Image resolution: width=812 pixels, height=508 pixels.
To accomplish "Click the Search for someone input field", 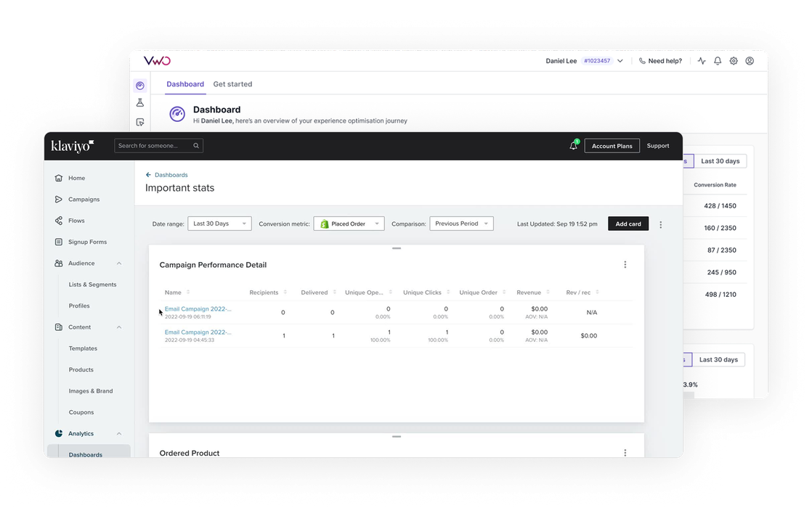I will tap(154, 146).
